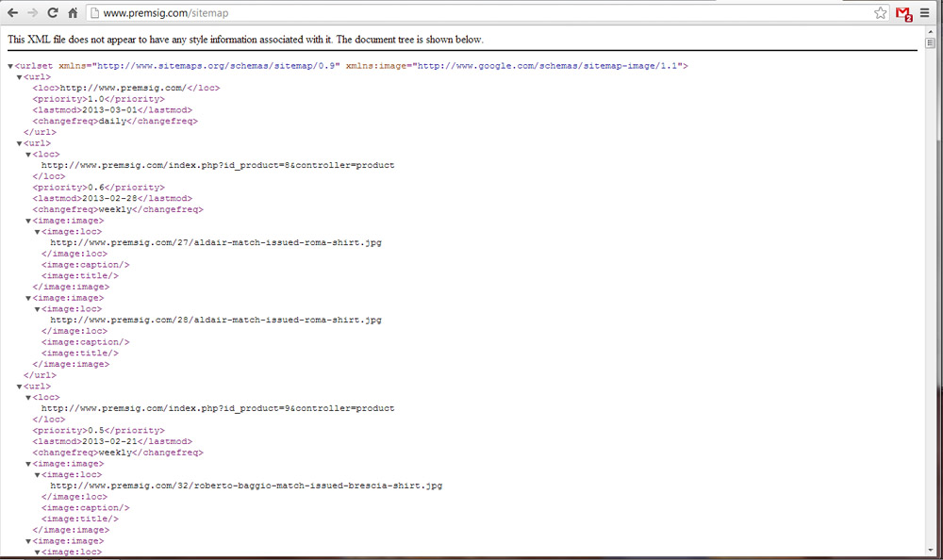The width and height of the screenshot is (943, 560).
Task: Click the URL text with id_product=9
Action: point(218,408)
